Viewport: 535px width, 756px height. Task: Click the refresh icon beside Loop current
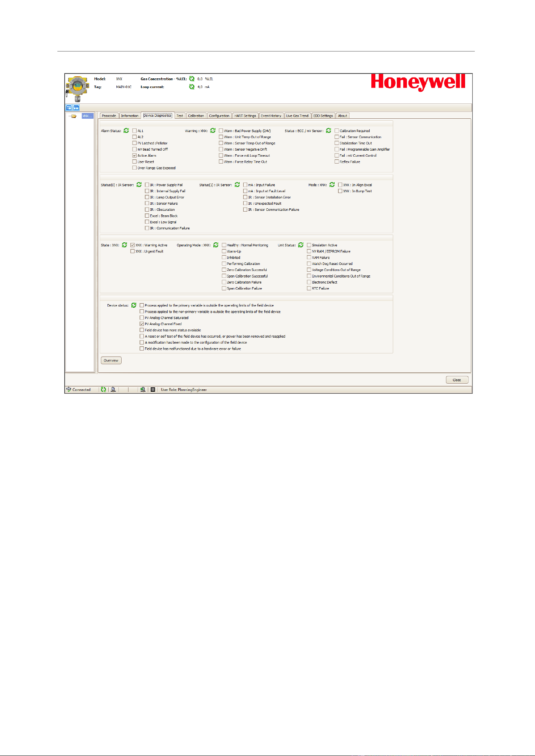point(192,87)
